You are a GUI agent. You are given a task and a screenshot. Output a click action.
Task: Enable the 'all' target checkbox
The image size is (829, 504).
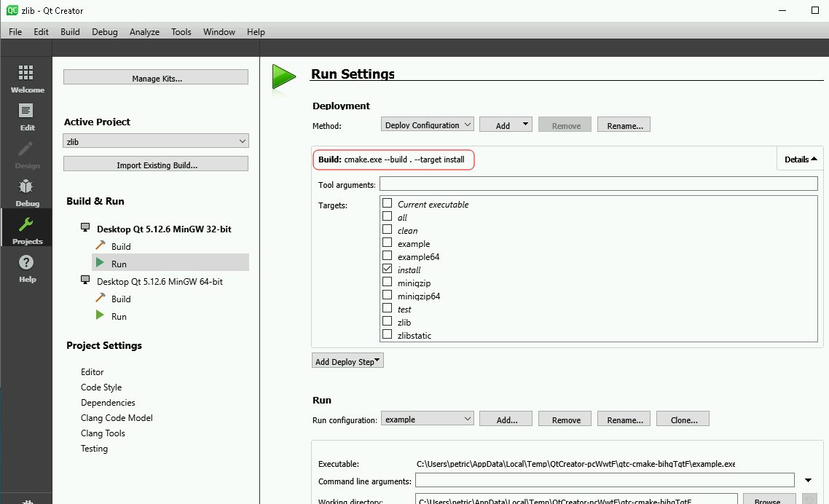[x=388, y=216]
